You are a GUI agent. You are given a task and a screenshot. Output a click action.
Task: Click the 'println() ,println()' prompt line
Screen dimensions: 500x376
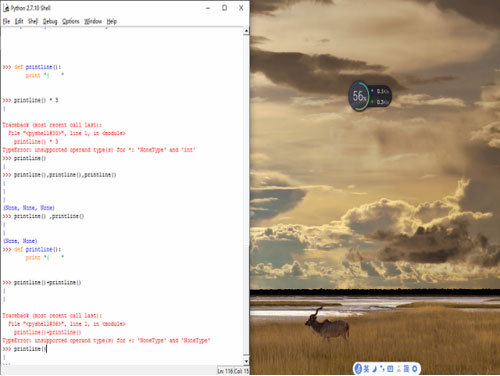43,216
